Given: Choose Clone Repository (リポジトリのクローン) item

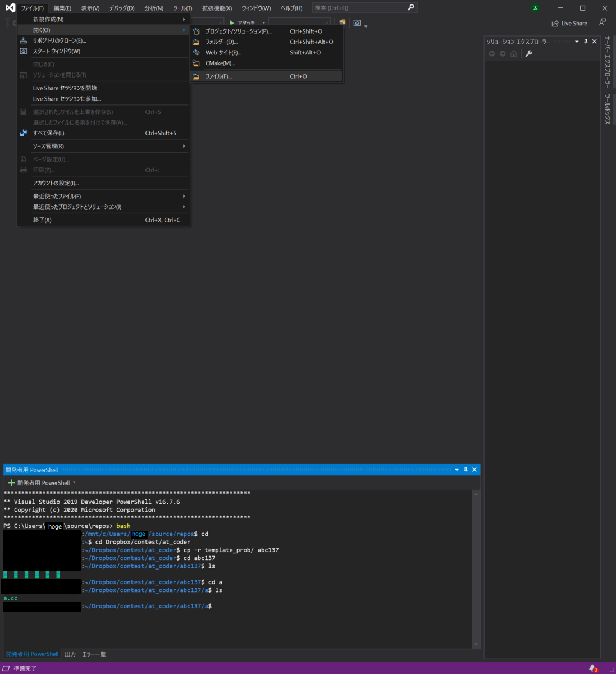Looking at the screenshot, I should [103, 40].
